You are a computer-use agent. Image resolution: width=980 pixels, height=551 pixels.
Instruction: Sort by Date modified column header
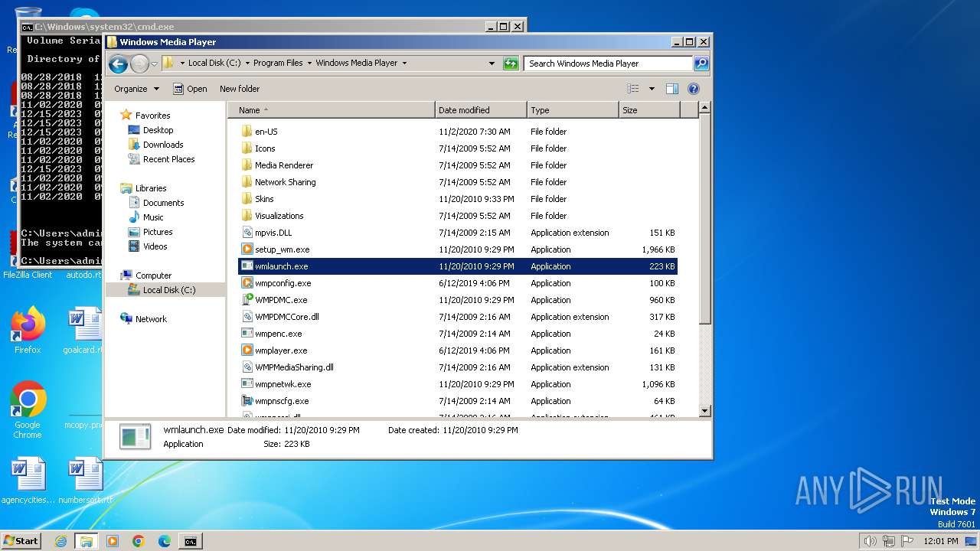click(x=481, y=110)
